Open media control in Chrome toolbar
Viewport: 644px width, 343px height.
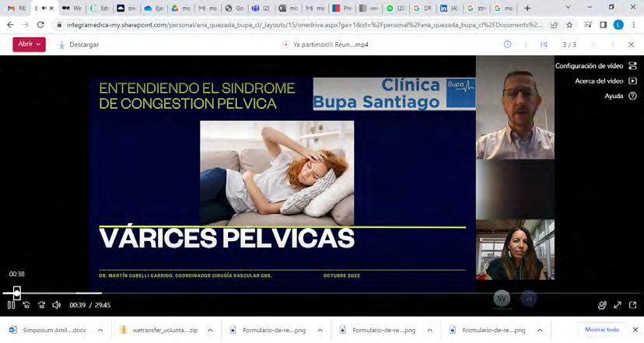(588, 25)
